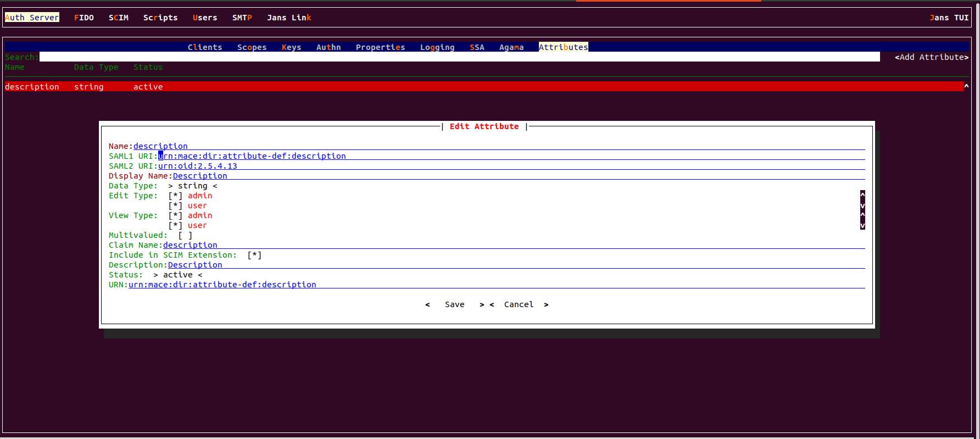Screen dimensions: 980x439
Task: Open the Status active selector
Action: [177, 275]
